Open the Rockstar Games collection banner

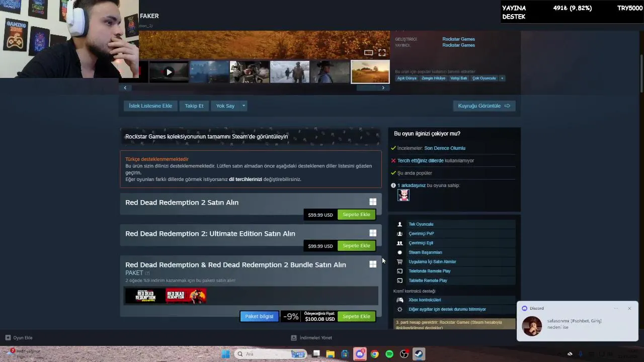(250, 136)
